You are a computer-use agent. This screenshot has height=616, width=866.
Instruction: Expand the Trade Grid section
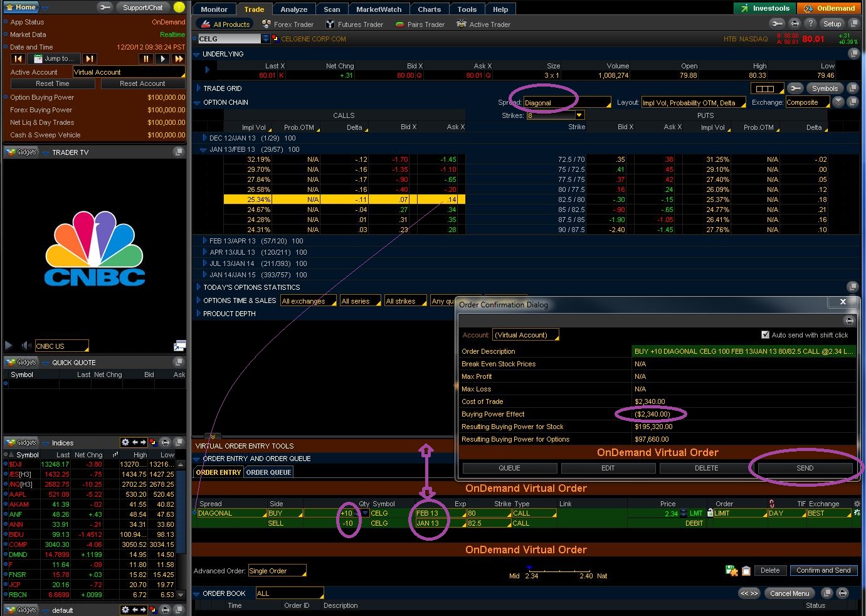(x=198, y=88)
